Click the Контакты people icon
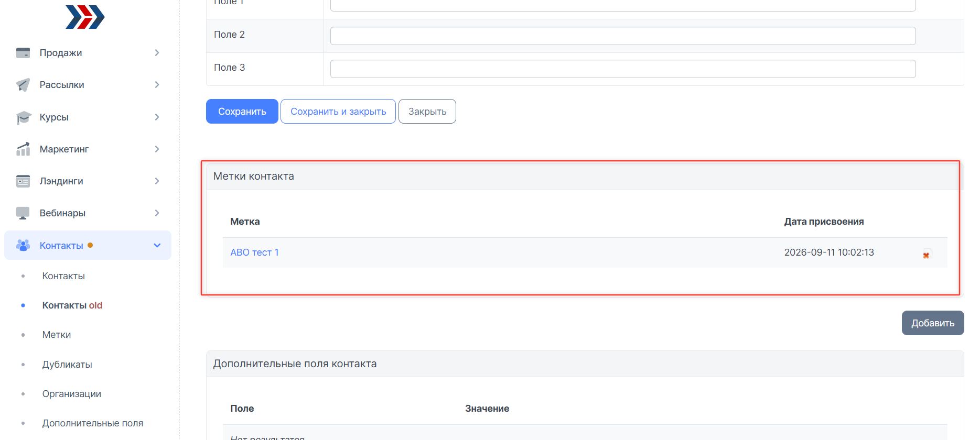The image size is (980, 440). point(23,245)
